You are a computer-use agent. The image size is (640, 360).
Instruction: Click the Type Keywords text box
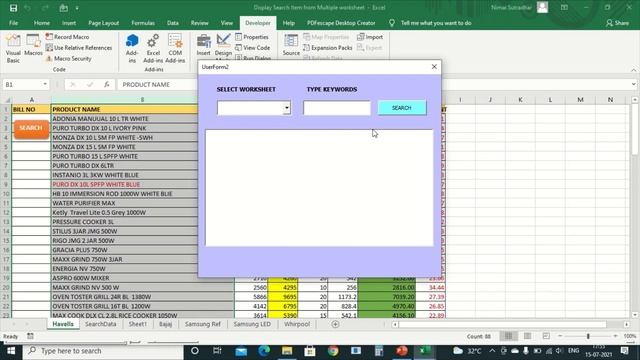click(x=337, y=108)
